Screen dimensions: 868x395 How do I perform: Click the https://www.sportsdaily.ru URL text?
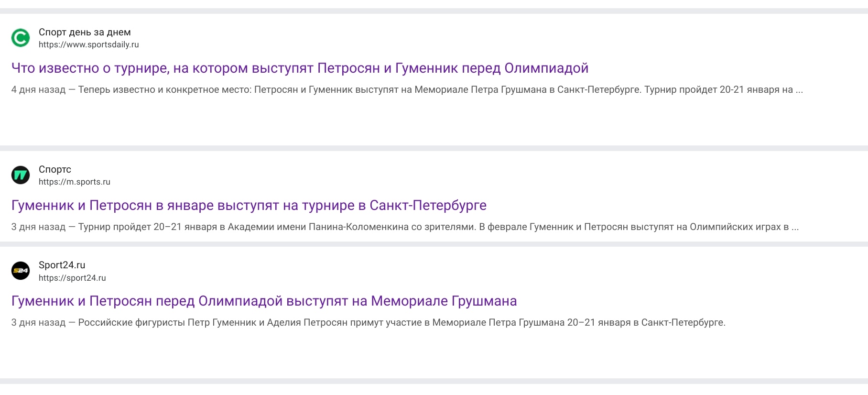point(89,44)
